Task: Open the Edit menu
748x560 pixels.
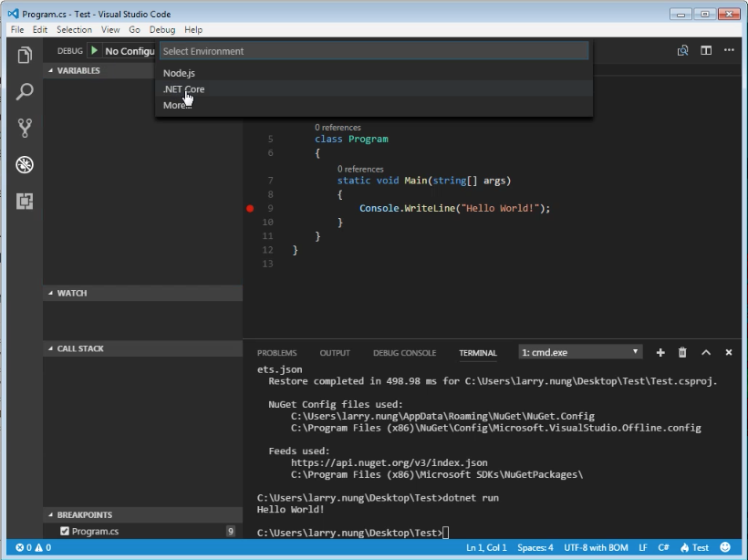Action: (x=40, y=29)
